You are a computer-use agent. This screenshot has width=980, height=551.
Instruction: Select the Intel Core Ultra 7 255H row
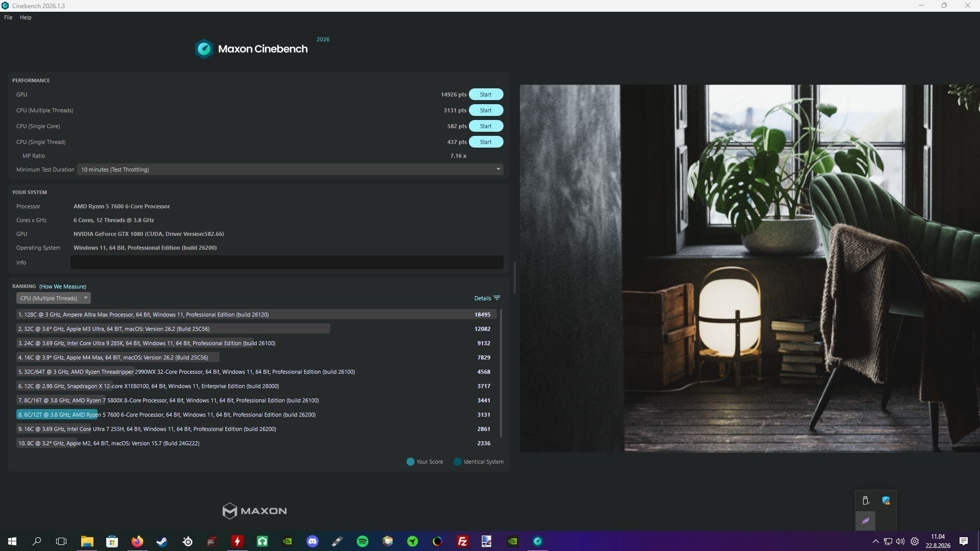tap(256, 429)
